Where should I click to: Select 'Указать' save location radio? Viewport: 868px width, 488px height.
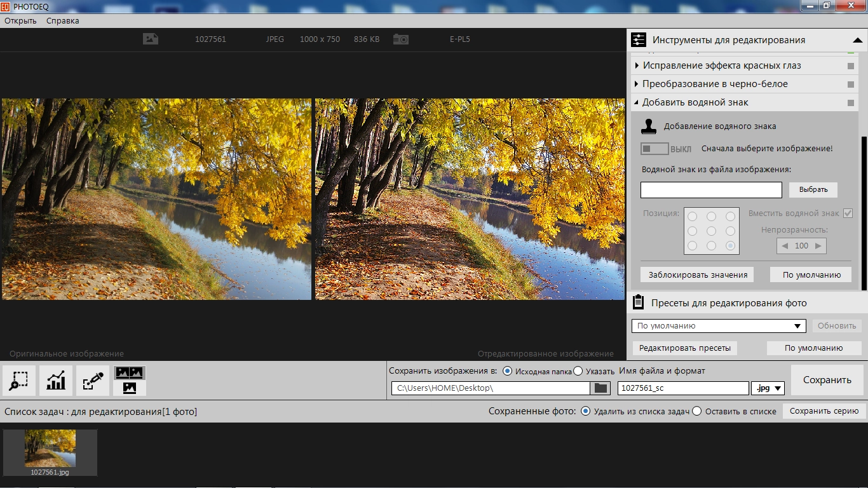[x=578, y=371]
